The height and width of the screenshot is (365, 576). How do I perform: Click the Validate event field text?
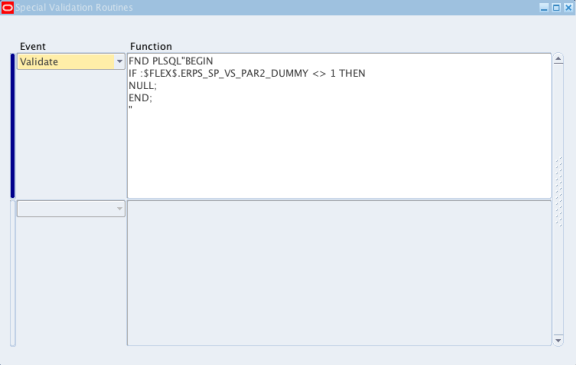click(x=39, y=62)
